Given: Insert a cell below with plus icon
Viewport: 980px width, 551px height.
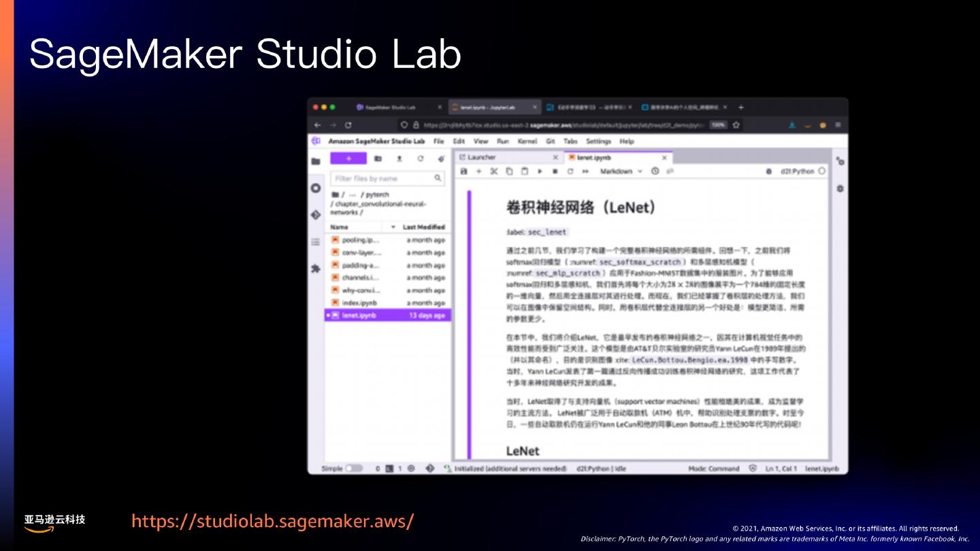Looking at the screenshot, I should (479, 171).
